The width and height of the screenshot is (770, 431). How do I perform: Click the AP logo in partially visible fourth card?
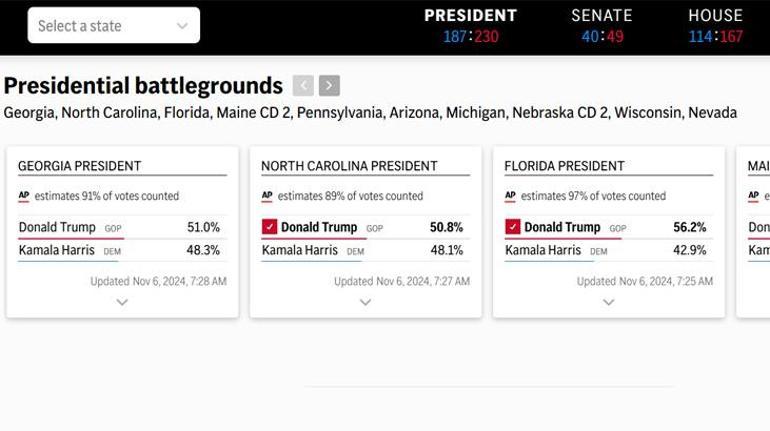753,196
